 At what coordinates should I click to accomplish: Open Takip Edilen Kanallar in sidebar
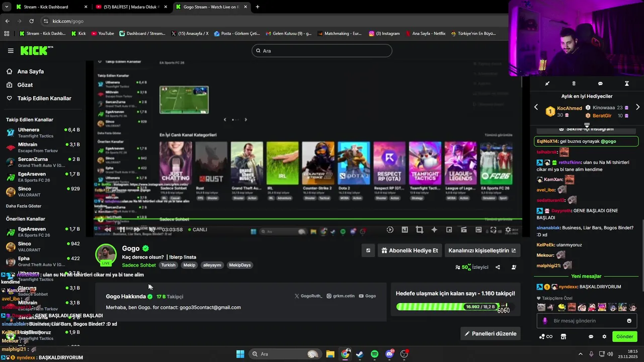click(44, 99)
